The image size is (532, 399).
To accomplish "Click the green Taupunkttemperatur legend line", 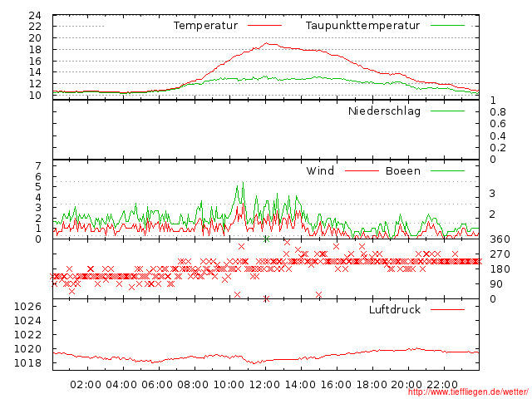I will click(x=447, y=26).
